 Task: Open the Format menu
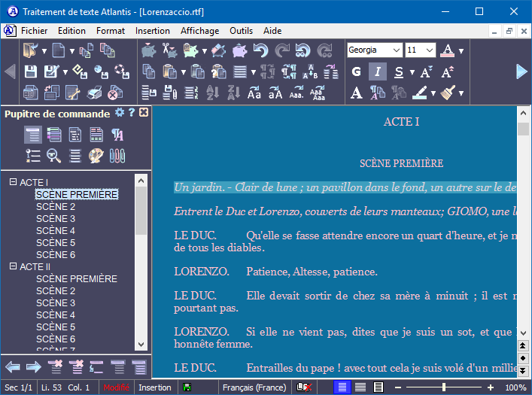111,31
